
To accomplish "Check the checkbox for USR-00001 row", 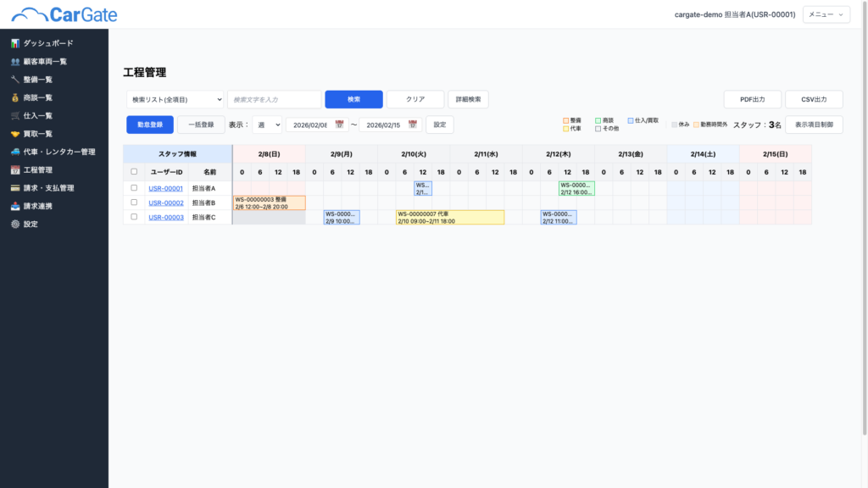I will point(134,188).
